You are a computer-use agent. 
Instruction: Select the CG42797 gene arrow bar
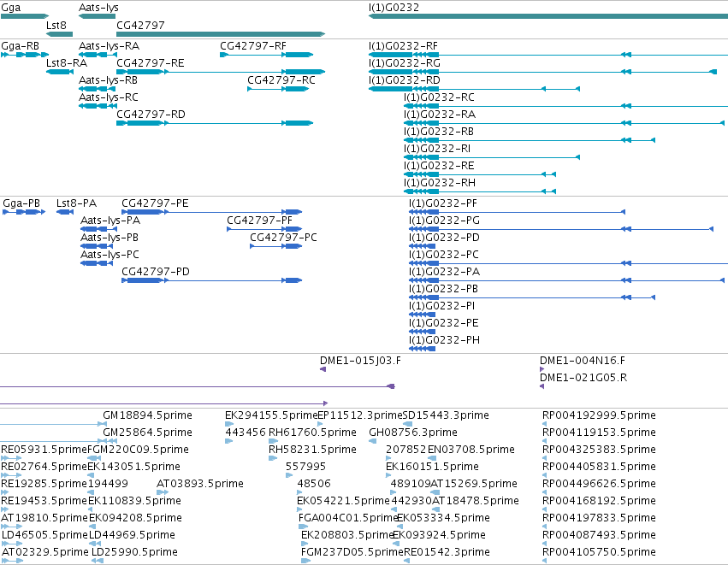pos(221,34)
